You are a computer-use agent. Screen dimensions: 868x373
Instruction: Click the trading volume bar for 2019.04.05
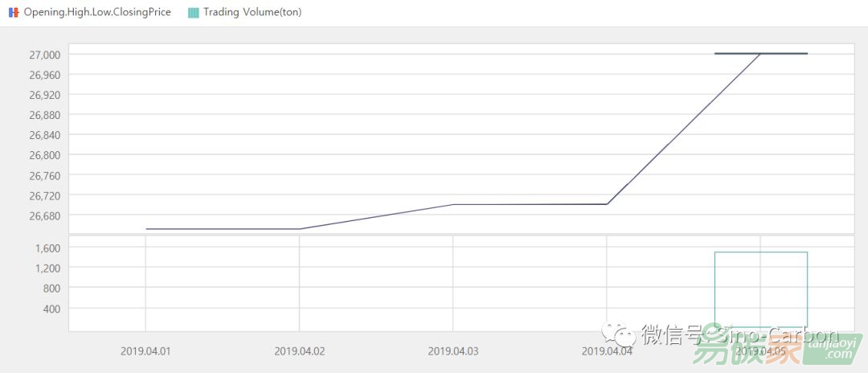point(760,289)
